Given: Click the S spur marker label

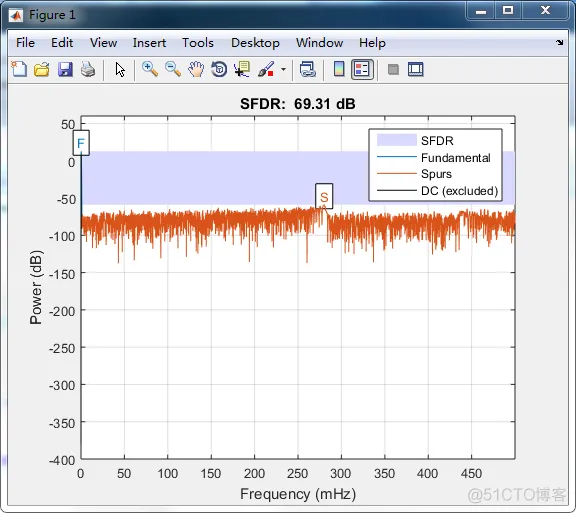Looking at the screenshot, I should (324, 197).
